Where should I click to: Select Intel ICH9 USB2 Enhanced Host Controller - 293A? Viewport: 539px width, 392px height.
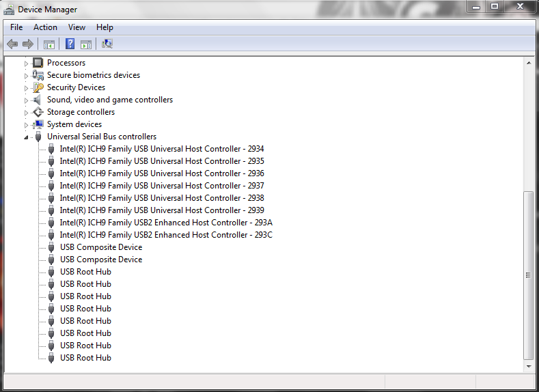coord(166,223)
